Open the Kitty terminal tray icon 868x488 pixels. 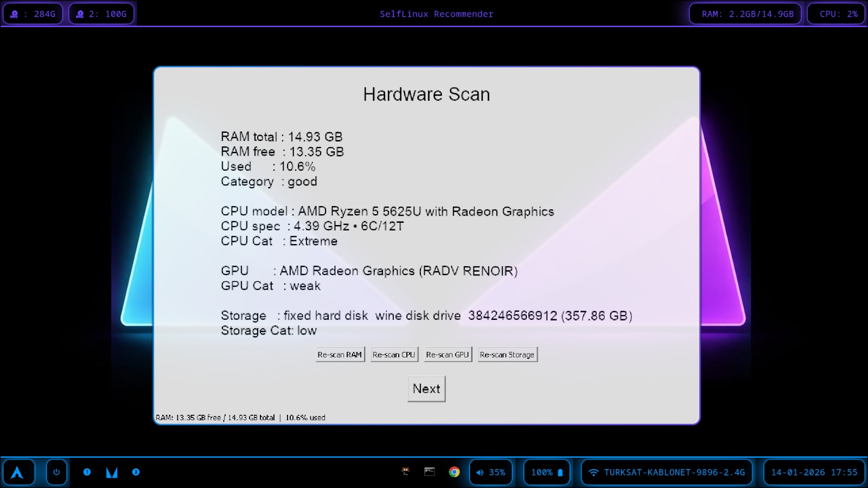404,472
